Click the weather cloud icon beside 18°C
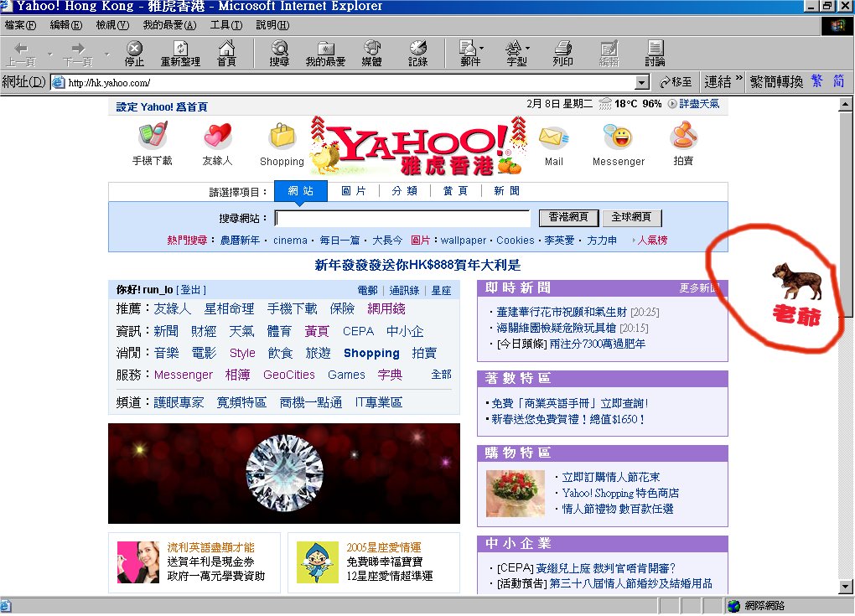Screen dimensions: 855x616 (x=605, y=104)
